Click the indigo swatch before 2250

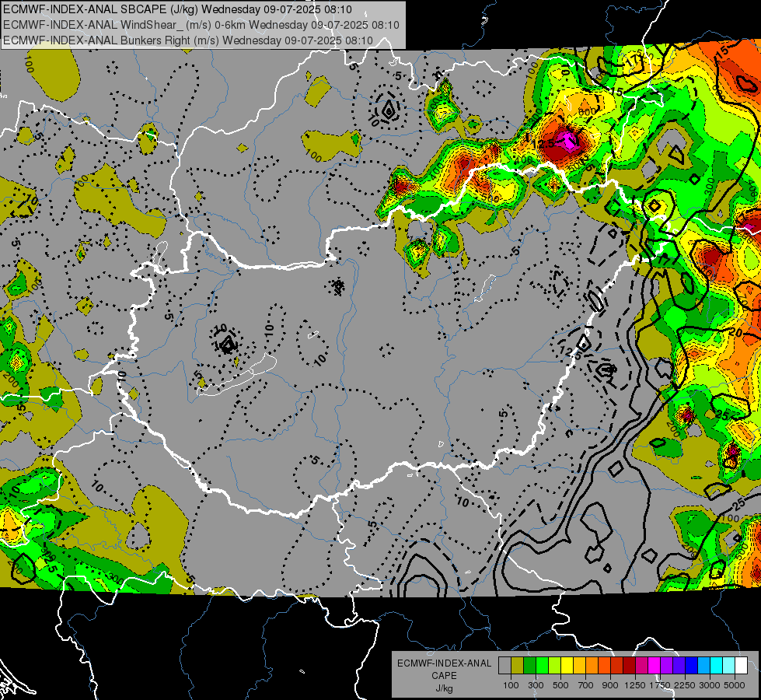point(679,666)
